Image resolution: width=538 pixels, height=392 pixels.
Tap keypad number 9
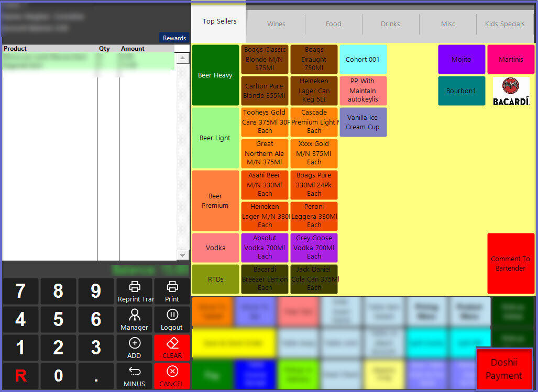click(96, 292)
